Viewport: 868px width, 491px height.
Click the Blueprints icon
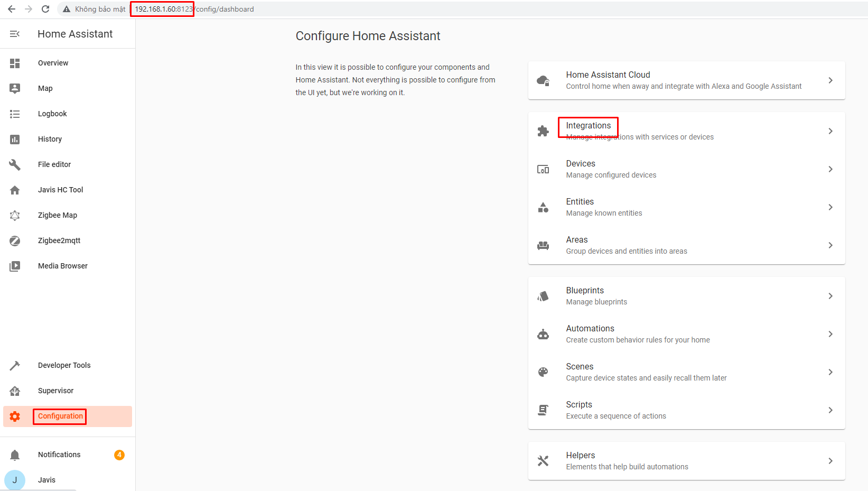click(543, 296)
